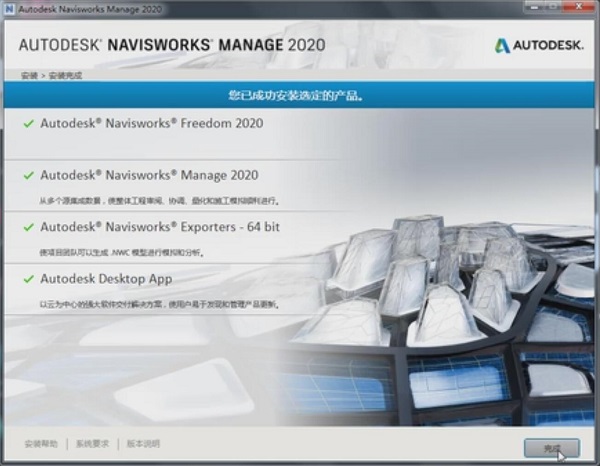Image resolution: width=600 pixels, height=466 pixels.
Task: Click the Exporters .NWC description line
Action: point(122,253)
